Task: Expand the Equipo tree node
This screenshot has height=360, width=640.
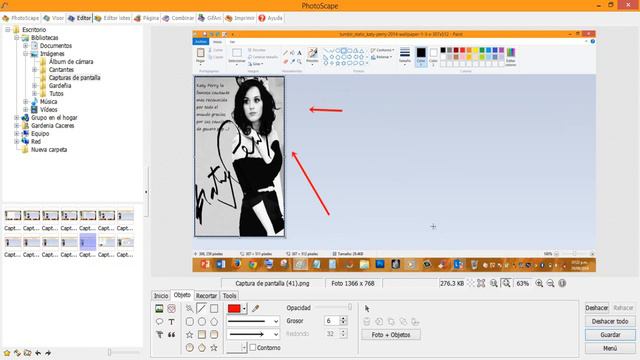Action: click(x=17, y=133)
